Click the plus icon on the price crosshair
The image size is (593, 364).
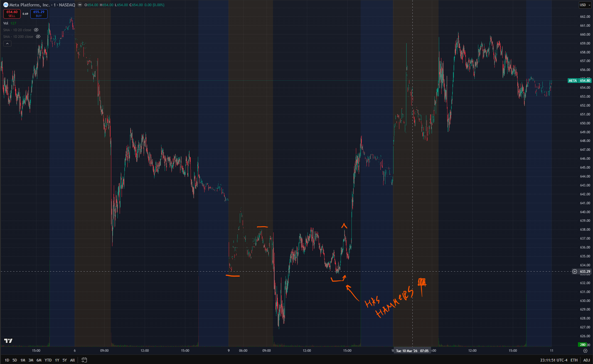pos(575,271)
